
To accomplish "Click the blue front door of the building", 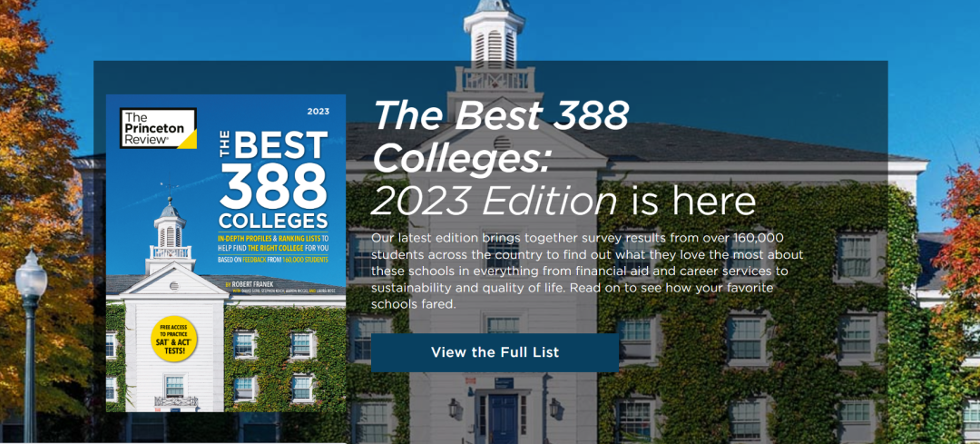I will [503, 418].
